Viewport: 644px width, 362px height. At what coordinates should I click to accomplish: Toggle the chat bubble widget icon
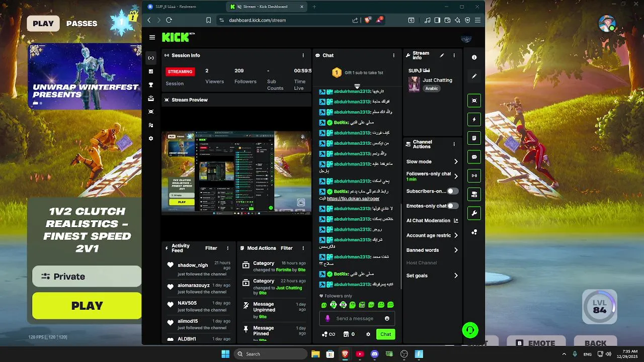[x=474, y=157]
